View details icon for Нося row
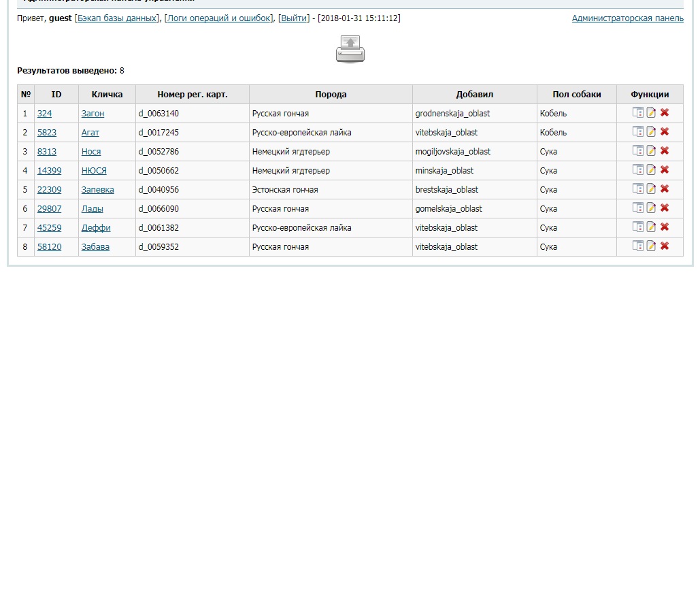Screen dimensions: 700x605 click(637, 151)
